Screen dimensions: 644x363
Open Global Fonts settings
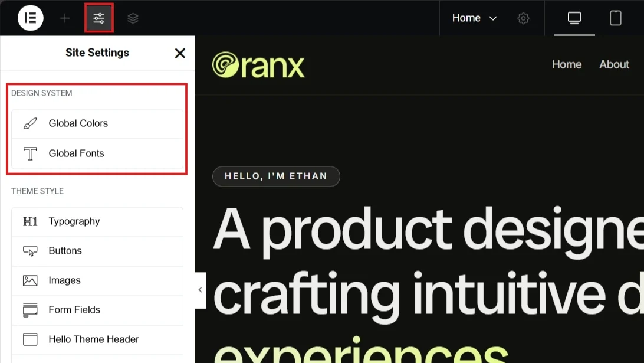pyautogui.click(x=97, y=153)
